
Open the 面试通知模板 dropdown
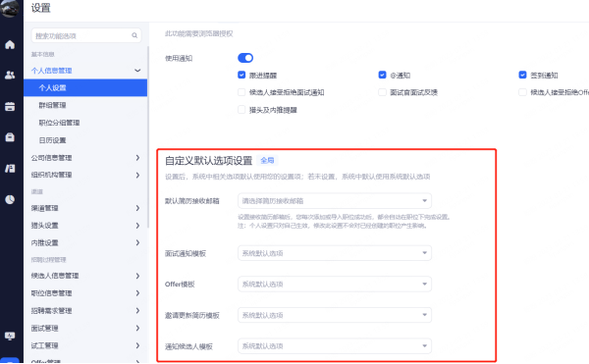coord(335,253)
